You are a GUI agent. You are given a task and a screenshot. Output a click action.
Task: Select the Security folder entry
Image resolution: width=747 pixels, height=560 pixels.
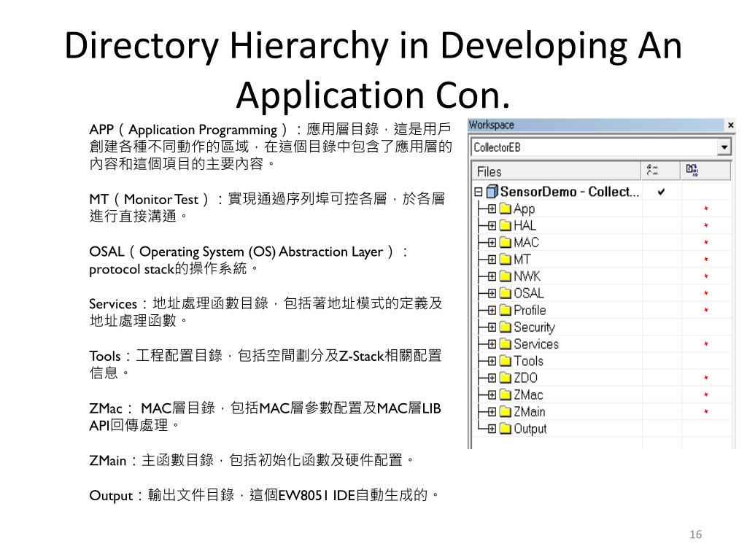pos(534,327)
